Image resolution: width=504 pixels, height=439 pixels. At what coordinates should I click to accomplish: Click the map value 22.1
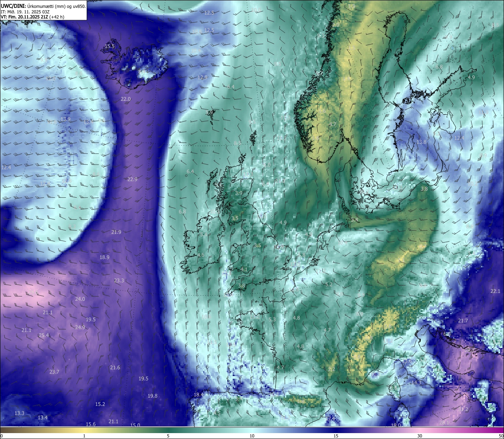(x=495, y=291)
